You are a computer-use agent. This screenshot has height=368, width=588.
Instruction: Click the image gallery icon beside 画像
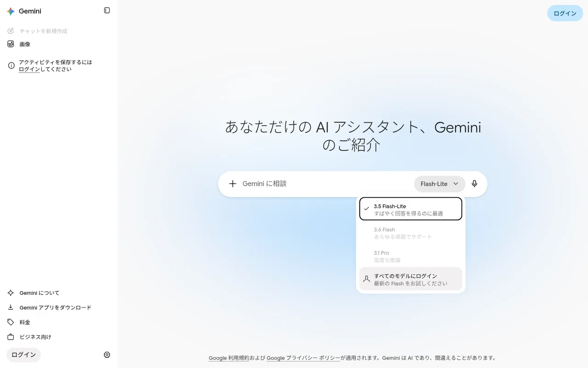(11, 44)
